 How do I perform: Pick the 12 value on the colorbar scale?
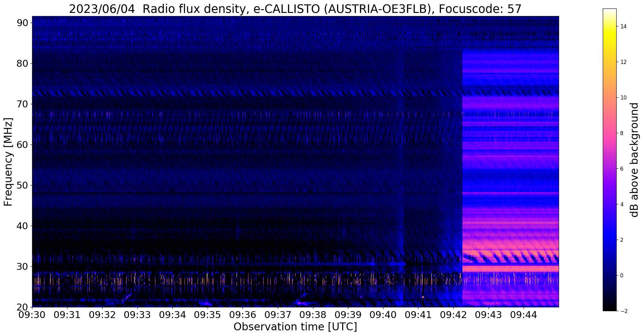click(x=623, y=62)
